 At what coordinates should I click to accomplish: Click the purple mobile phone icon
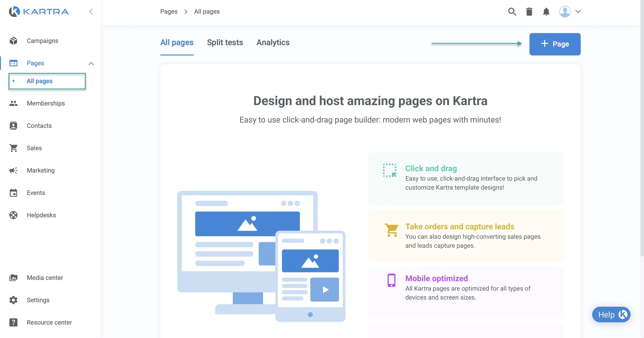391,280
